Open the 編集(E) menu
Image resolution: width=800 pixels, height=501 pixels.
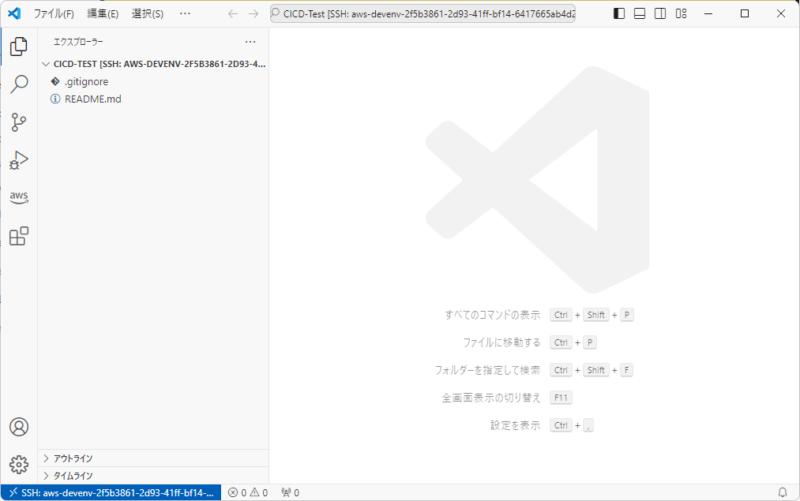point(102,14)
